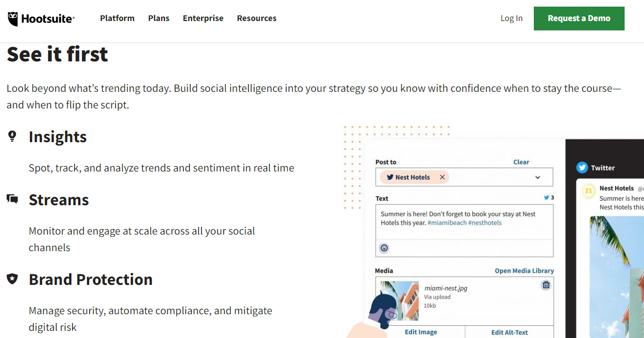Click the Twitter bird icon in preview
Viewport: 644px width, 338px height.
582,168
